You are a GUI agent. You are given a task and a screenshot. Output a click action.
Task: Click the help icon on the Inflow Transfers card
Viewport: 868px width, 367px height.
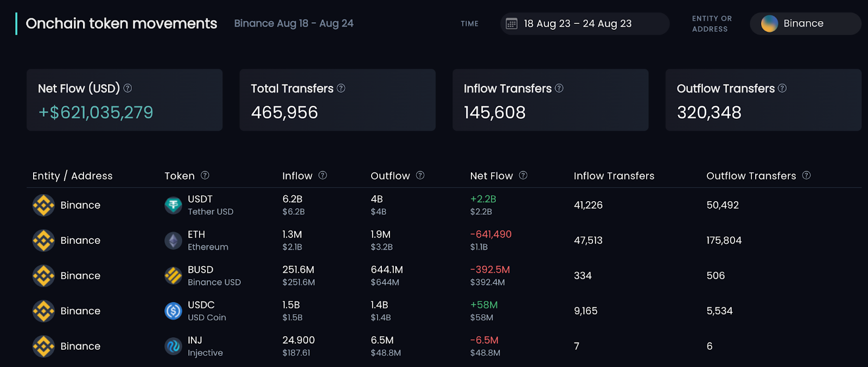coord(559,88)
